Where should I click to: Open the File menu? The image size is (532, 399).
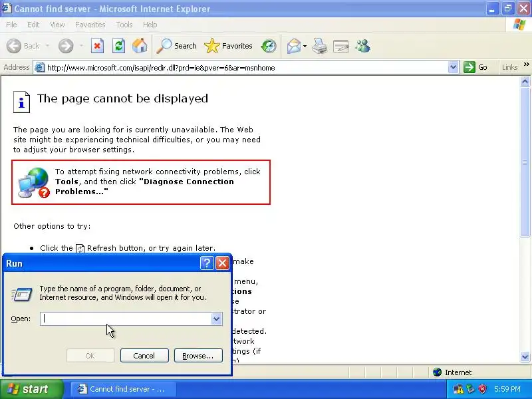click(11, 25)
